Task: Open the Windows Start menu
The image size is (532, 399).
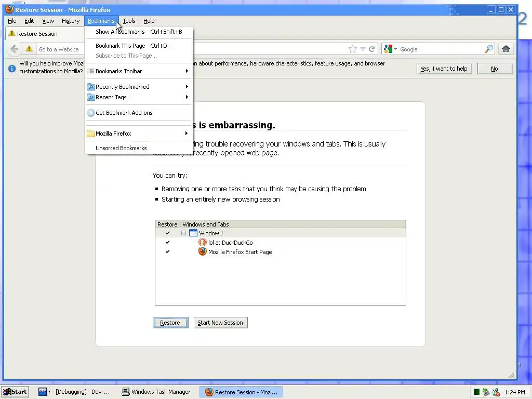Action: pyautogui.click(x=15, y=392)
